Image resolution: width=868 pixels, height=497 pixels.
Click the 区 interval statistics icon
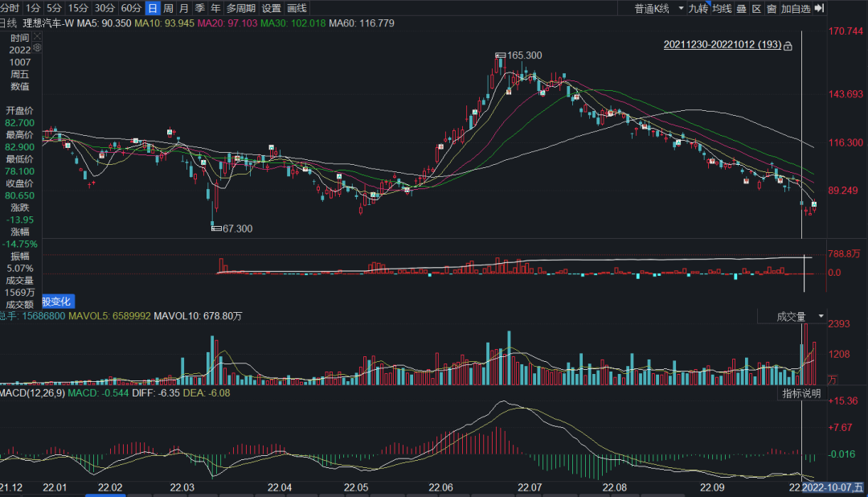pyautogui.click(x=756, y=8)
